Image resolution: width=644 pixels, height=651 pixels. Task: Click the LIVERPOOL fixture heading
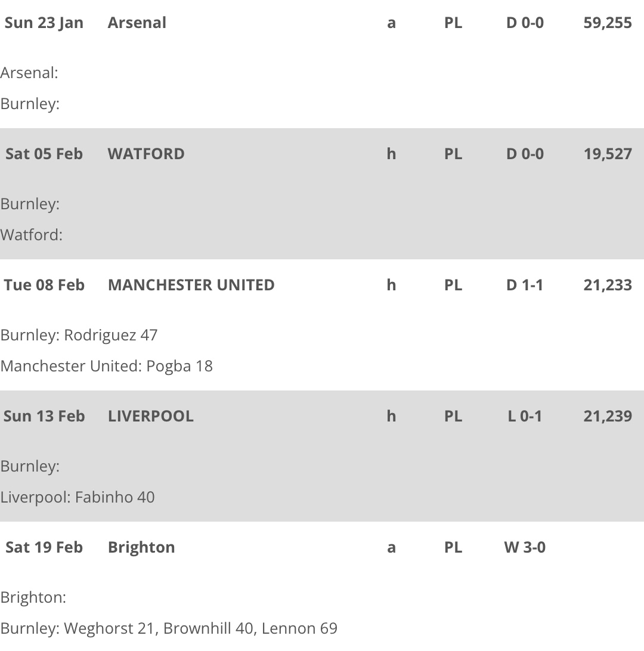(x=150, y=416)
